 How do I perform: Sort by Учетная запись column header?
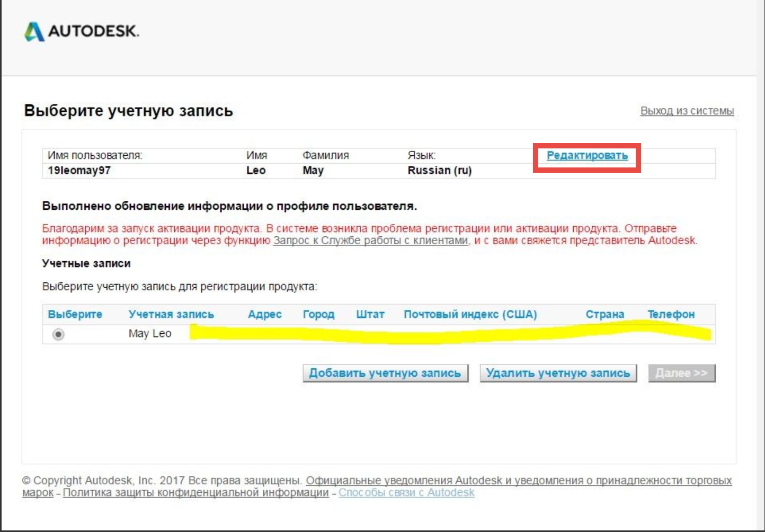171,314
